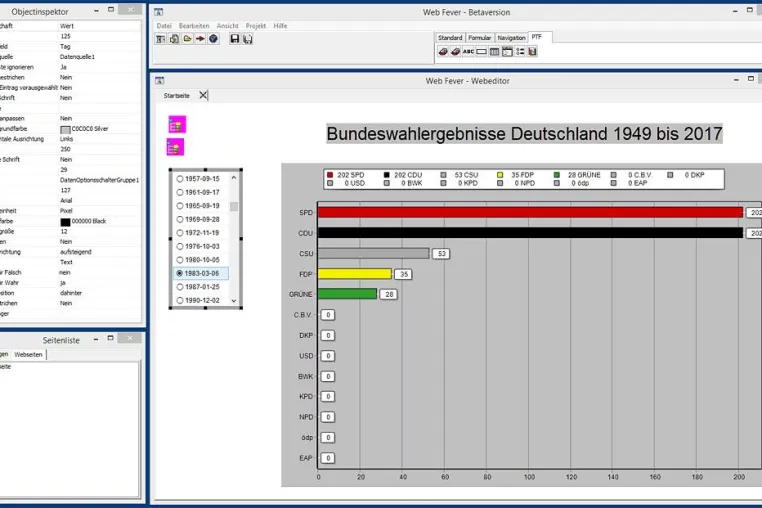Click the red arrow toolbar icon
Image resolution: width=762 pixels, height=508 pixels.
200,39
